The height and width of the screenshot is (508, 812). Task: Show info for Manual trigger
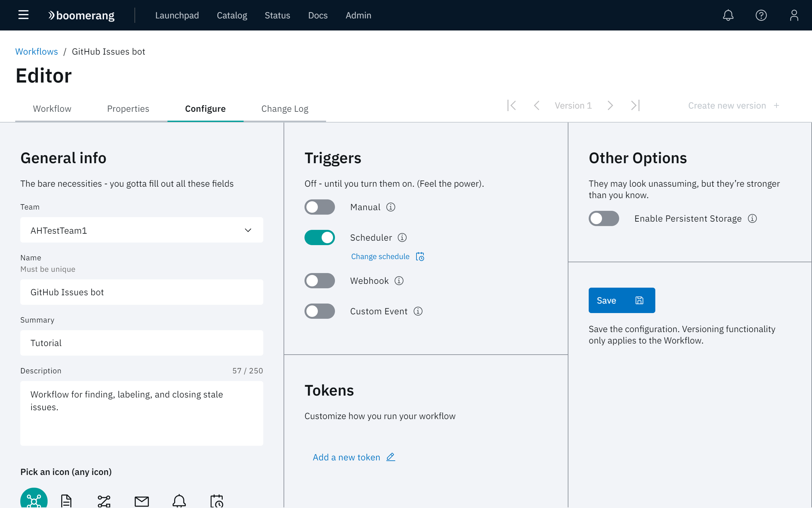pyautogui.click(x=390, y=207)
